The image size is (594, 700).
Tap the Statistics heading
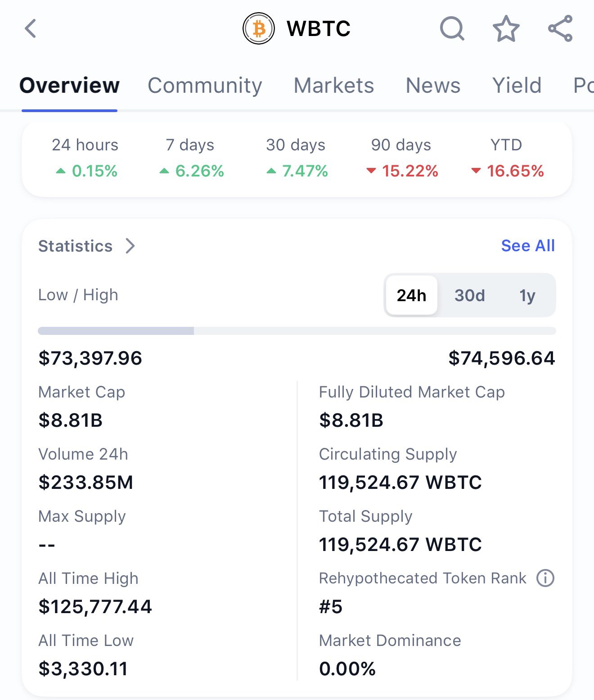(75, 246)
